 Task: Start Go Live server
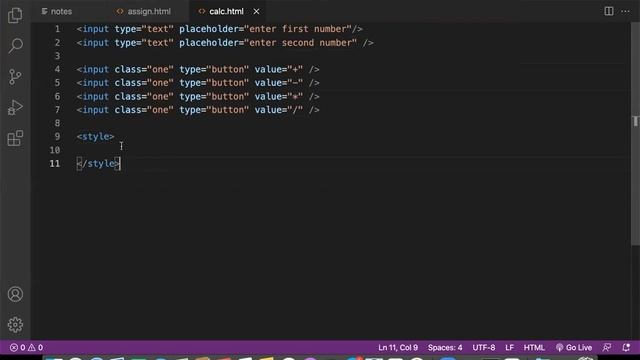coord(574,347)
